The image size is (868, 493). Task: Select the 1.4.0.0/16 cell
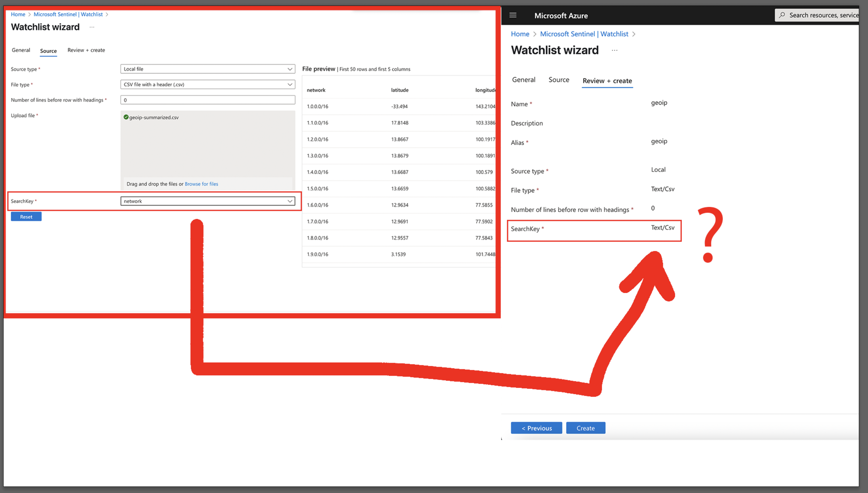(x=317, y=172)
